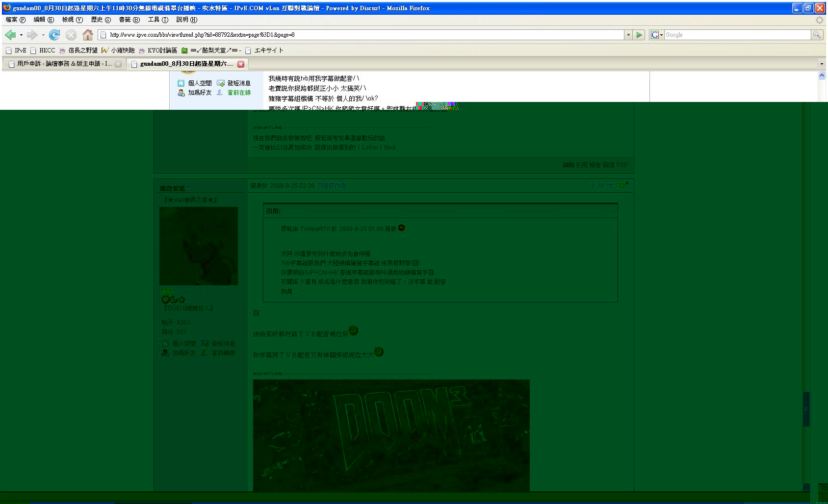Open the KYO討論區 bookmark
828x504 pixels.
click(x=157, y=50)
